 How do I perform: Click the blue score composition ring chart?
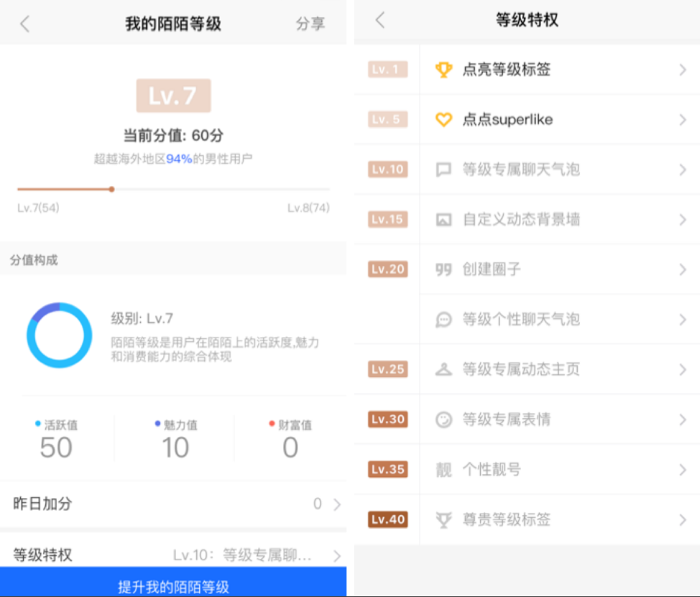point(60,335)
